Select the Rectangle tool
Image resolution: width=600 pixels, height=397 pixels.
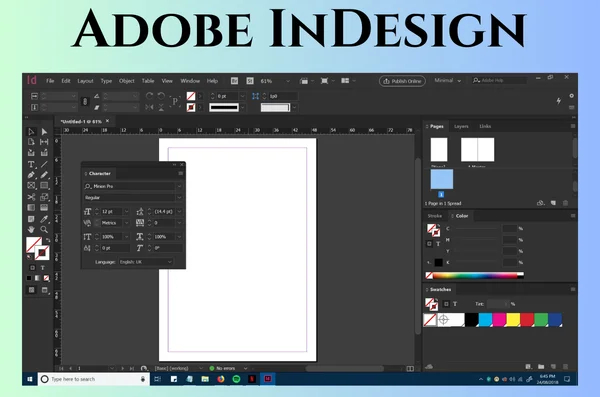click(44, 186)
